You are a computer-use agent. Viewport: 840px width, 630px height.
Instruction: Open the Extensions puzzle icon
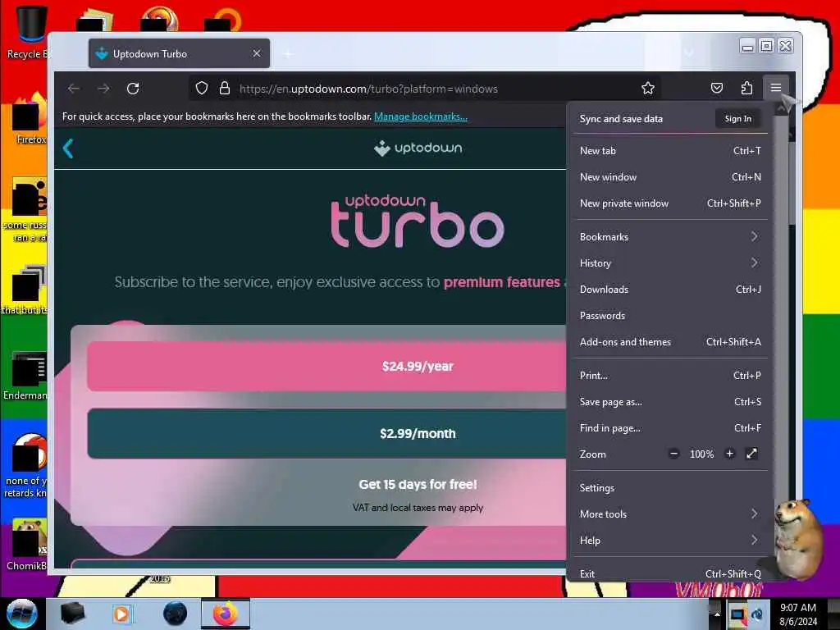(x=746, y=88)
